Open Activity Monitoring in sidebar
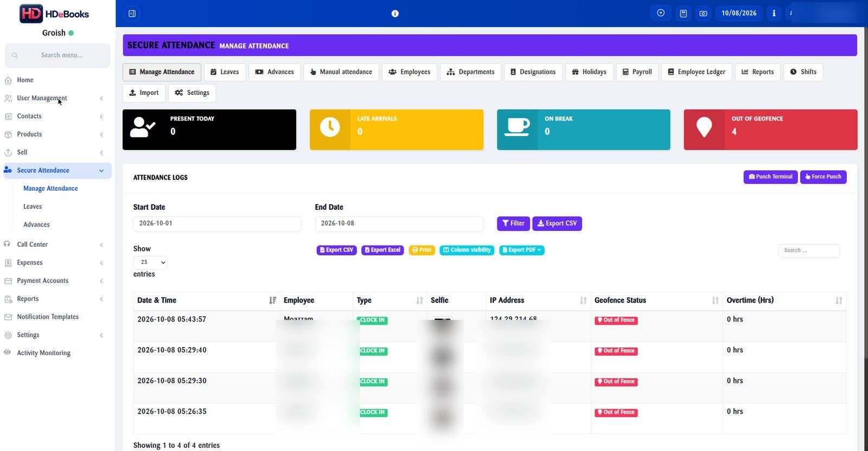The height and width of the screenshot is (451, 868). click(43, 353)
